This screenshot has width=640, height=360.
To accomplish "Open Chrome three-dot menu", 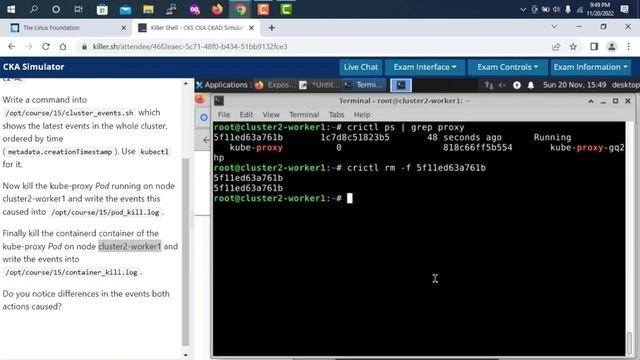I will point(629,47).
